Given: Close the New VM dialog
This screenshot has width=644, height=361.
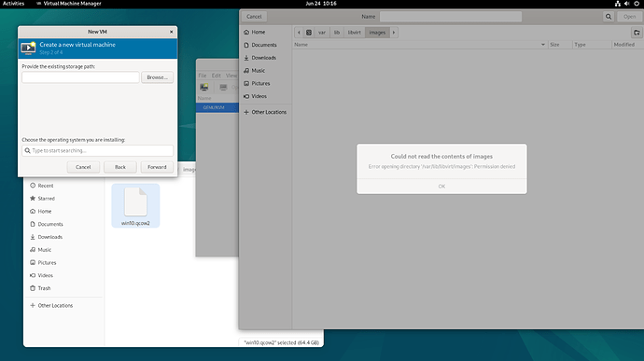Looking at the screenshot, I should [x=172, y=32].
